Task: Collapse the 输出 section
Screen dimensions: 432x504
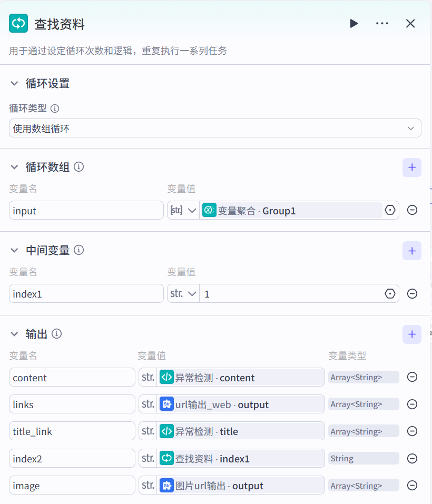Action: 14,334
